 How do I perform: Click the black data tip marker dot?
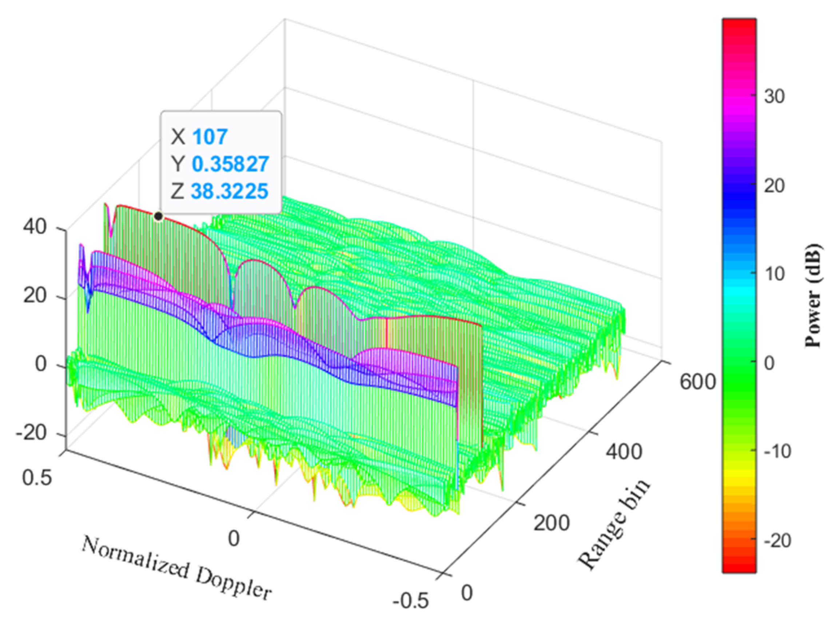(158, 217)
